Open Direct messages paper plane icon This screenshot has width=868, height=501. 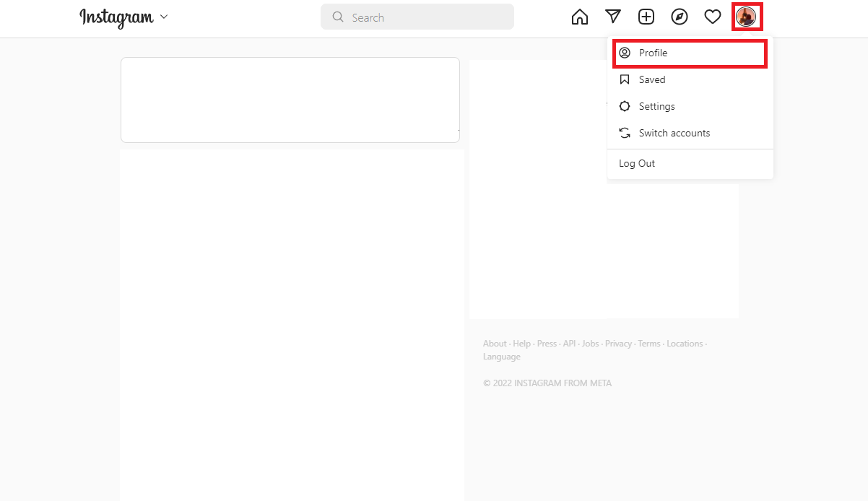click(613, 17)
